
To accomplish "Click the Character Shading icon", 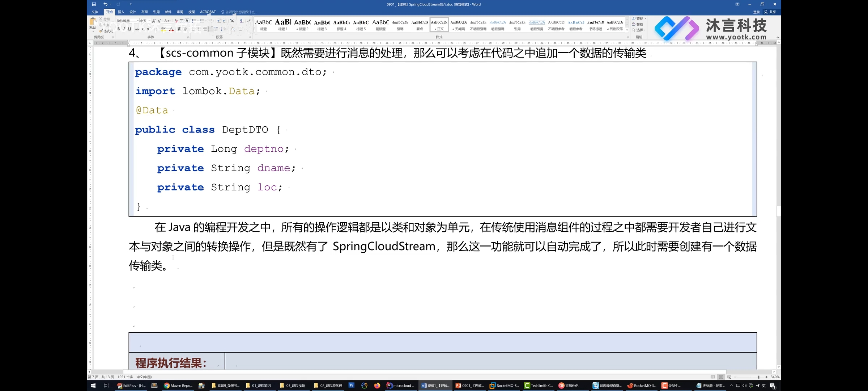I will (179, 29).
